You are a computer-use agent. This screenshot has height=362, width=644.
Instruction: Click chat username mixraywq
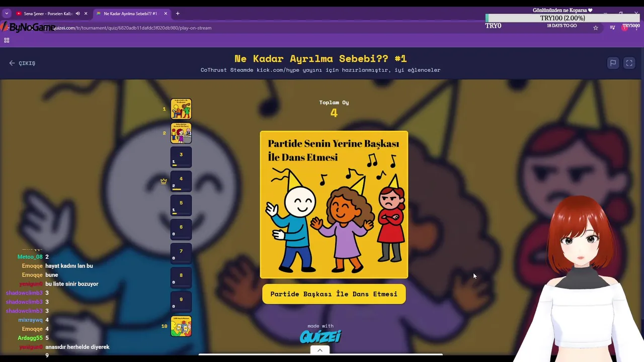[31, 320]
